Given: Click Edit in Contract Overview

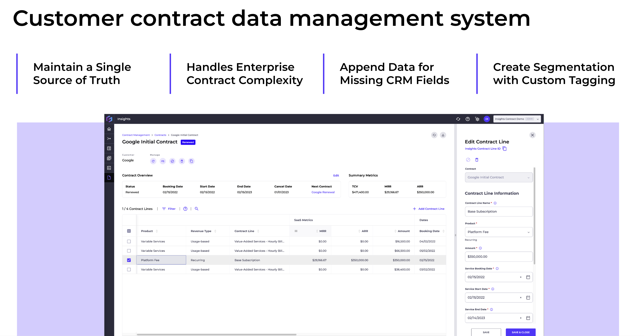Looking at the screenshot, I should [336, 175].
